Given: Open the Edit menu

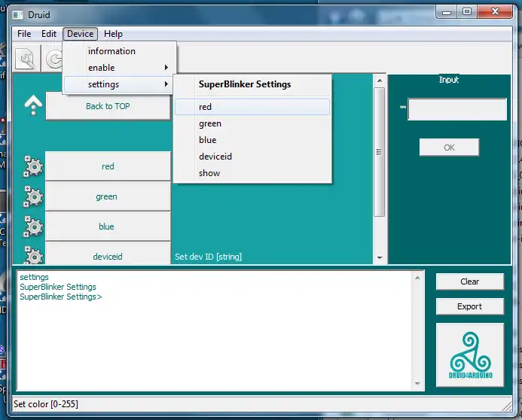Looking at the screenshot, I should [x=49, y=34].
